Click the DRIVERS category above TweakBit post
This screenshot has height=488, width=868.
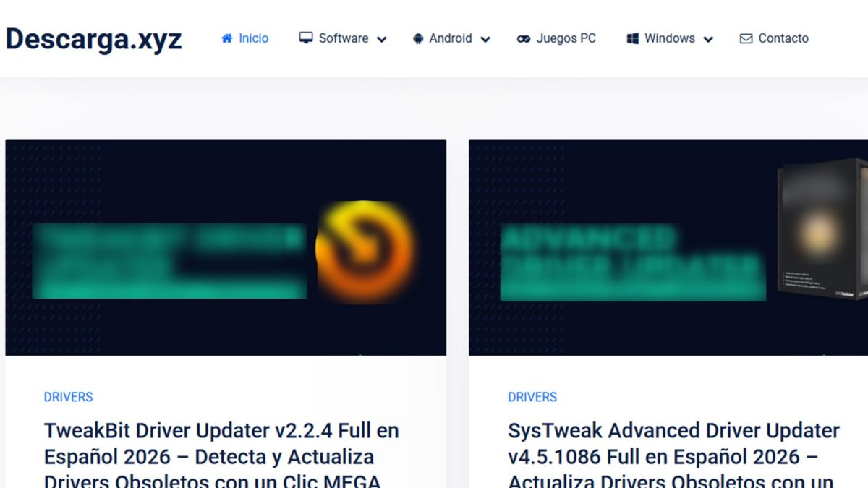[x=68, y=397]
